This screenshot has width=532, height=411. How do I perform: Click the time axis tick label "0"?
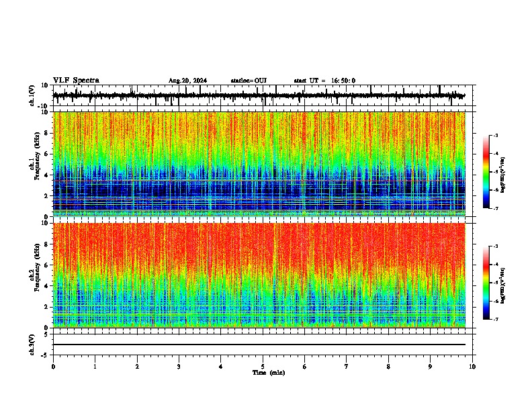click(53, 367)
